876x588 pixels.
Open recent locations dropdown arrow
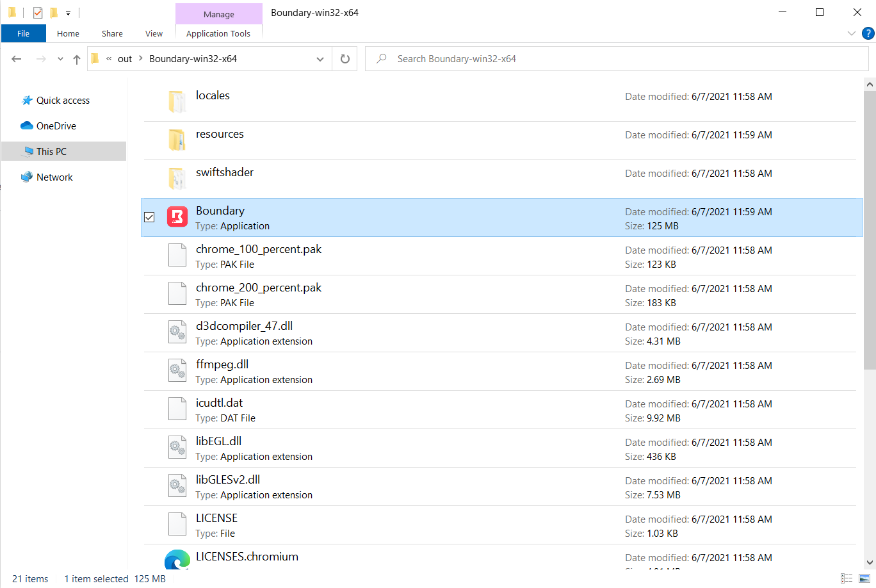point(60,59)
